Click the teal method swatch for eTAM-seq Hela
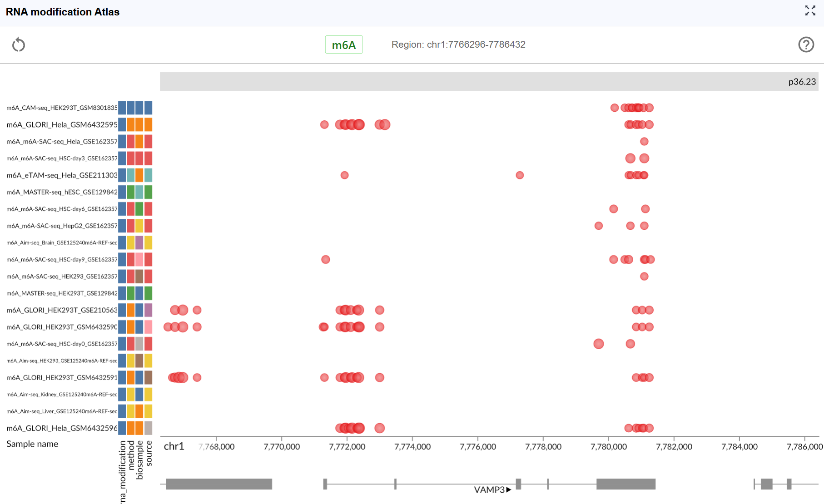The width and height of the screenshot is (824, 504). (130, 175)
